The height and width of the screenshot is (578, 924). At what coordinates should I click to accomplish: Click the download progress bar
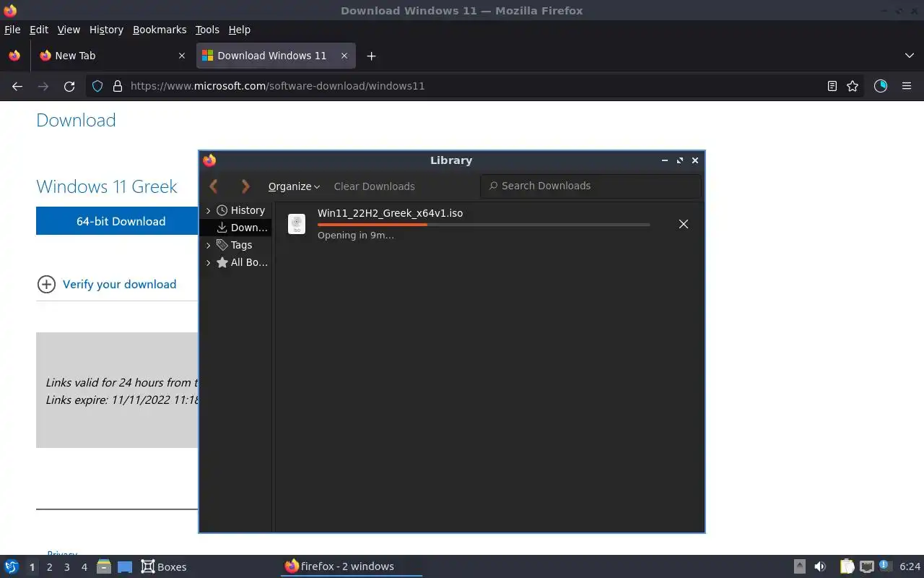click(x=484, y=225)
